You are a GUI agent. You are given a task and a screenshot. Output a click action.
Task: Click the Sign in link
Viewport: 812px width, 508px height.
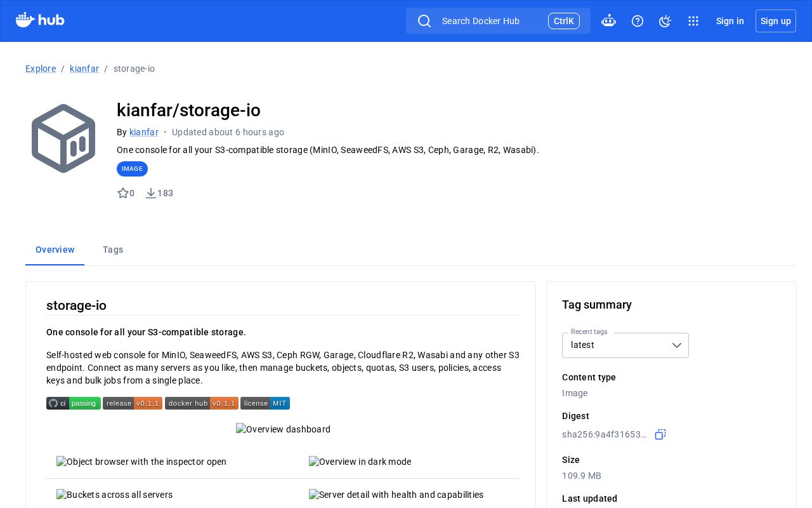tap(730, 21)
